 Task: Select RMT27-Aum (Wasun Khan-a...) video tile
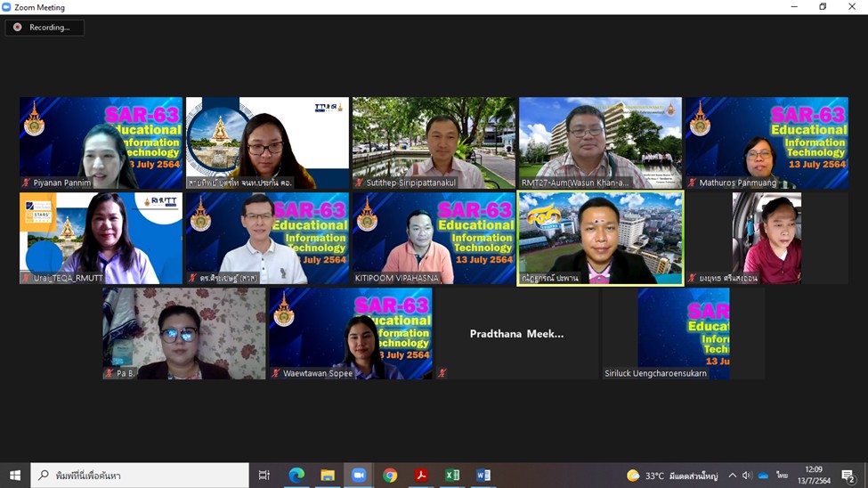point(600,142)
